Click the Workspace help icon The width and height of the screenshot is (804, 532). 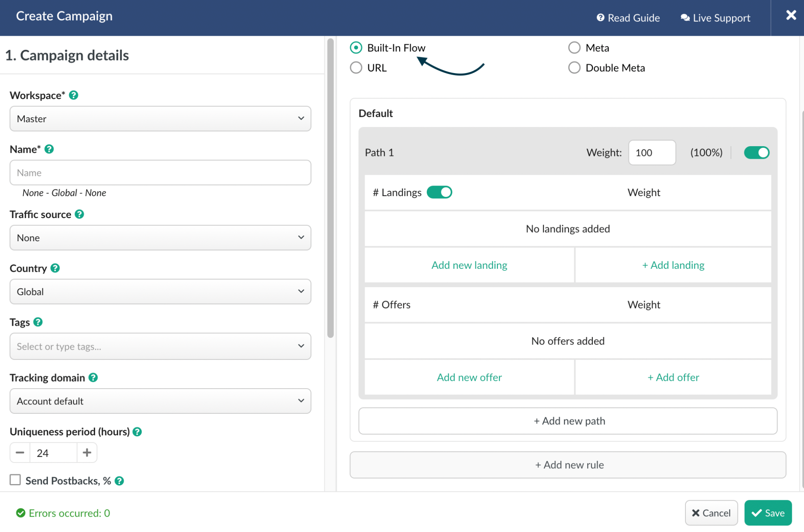click(x=73, y=95)
